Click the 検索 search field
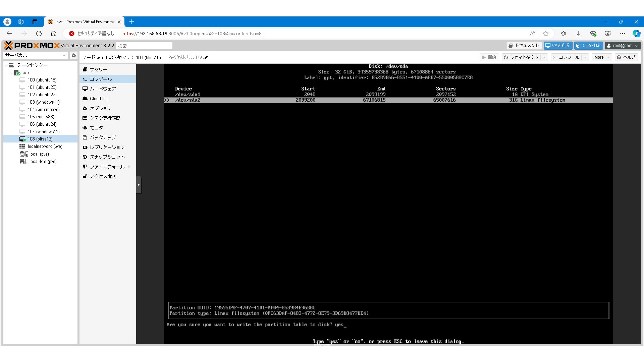Screen dimensions: 644x346 click(x=144, y=46)
